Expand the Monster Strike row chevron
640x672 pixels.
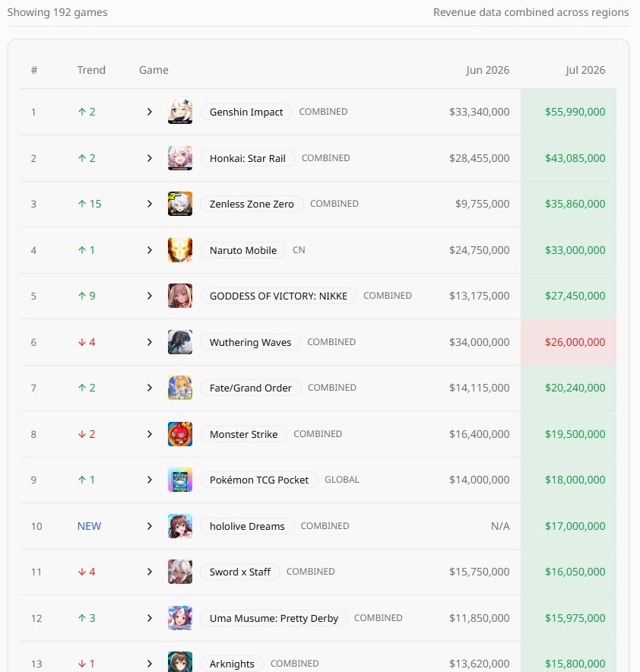pos(150,434)
